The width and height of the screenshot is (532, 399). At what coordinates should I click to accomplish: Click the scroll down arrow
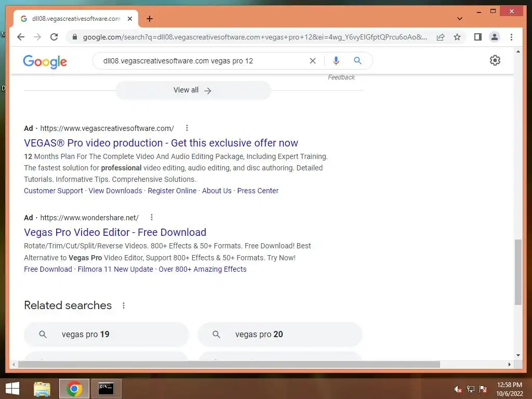[x=518, y=355]
